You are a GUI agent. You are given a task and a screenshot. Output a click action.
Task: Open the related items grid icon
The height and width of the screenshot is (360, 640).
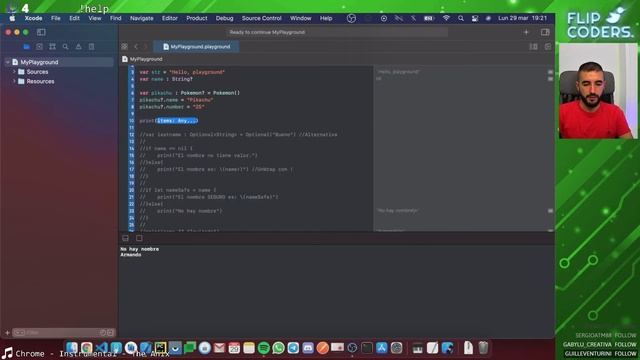[124, 47]
